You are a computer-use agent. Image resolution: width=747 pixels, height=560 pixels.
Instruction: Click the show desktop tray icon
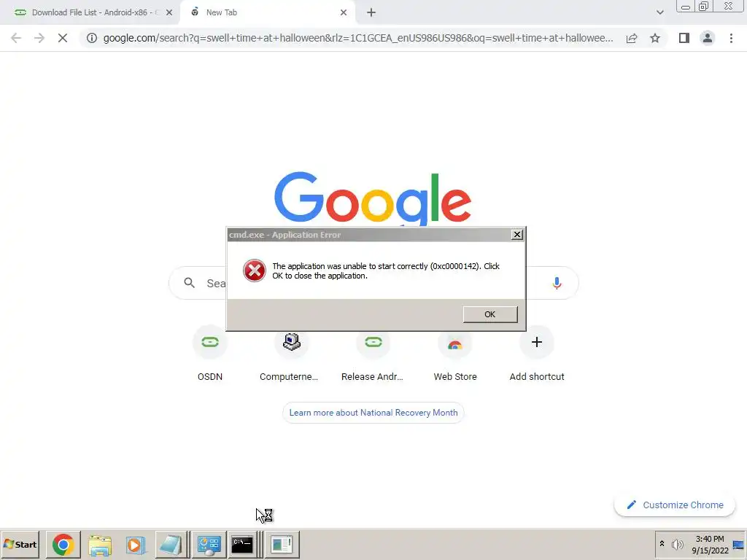click(738, 545)
